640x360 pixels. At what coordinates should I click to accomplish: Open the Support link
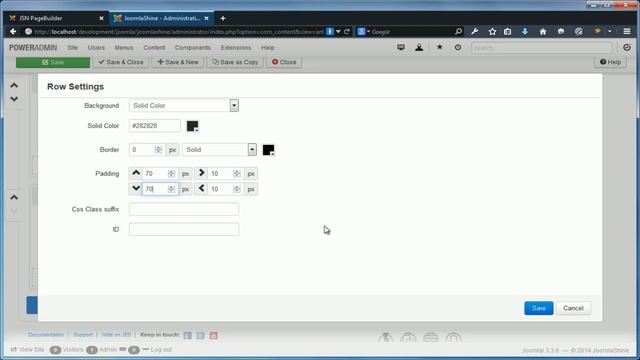[83, 335]
